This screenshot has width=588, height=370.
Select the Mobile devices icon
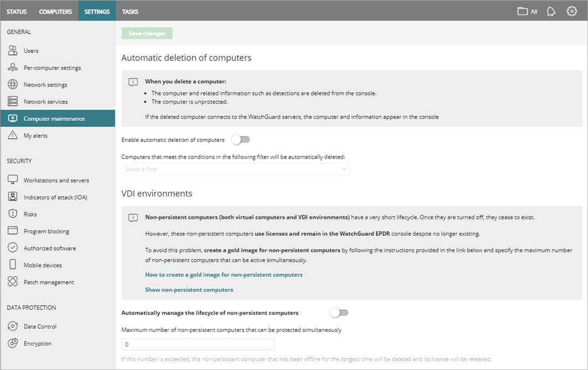coord(13,265)
